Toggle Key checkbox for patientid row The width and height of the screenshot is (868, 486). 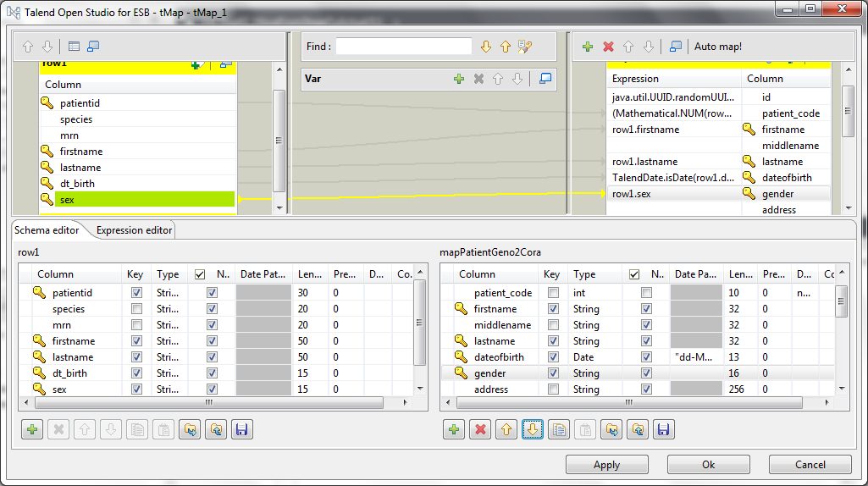136,292
